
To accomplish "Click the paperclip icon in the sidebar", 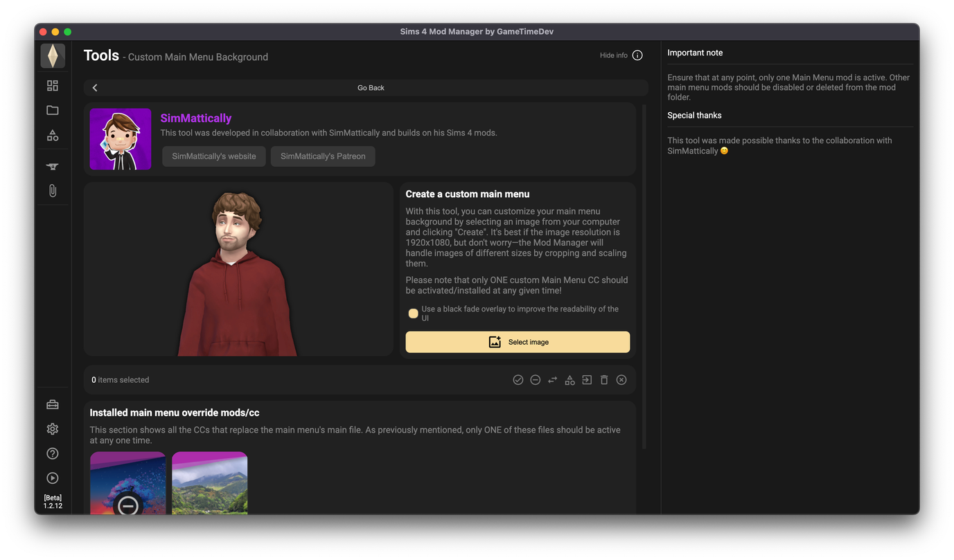I will pyautogui.click(x=53, y=190).
